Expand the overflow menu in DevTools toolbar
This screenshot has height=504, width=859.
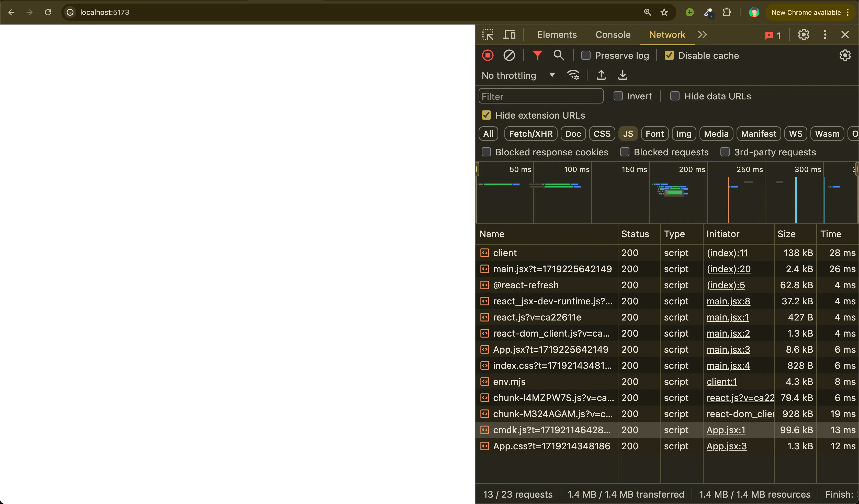click(x=703, y=34)
